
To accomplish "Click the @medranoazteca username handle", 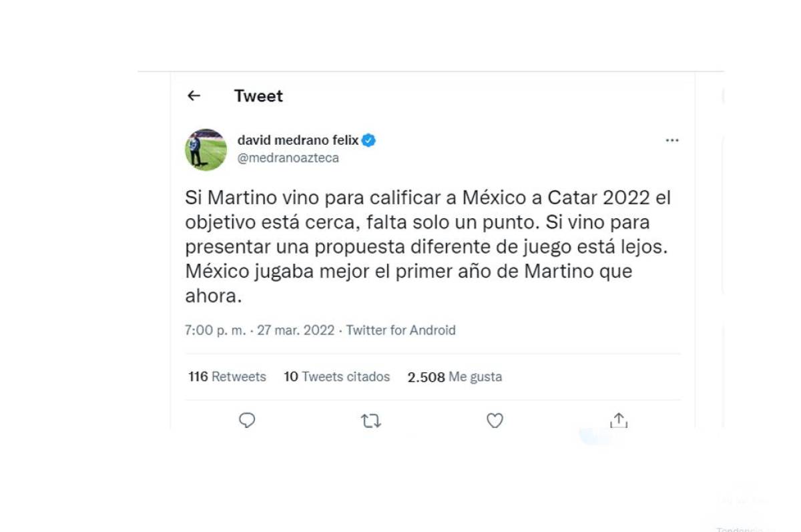I will (288, 158).
